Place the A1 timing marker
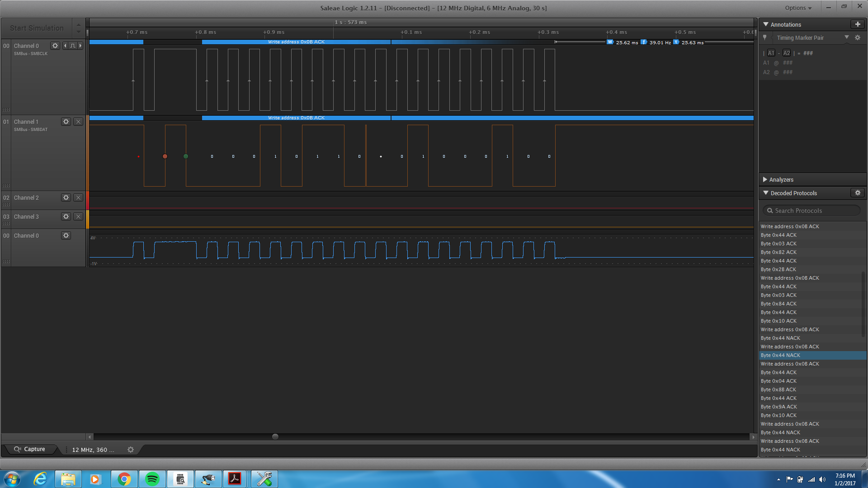Viewport: 868px width, 488px height. [771, 53]
